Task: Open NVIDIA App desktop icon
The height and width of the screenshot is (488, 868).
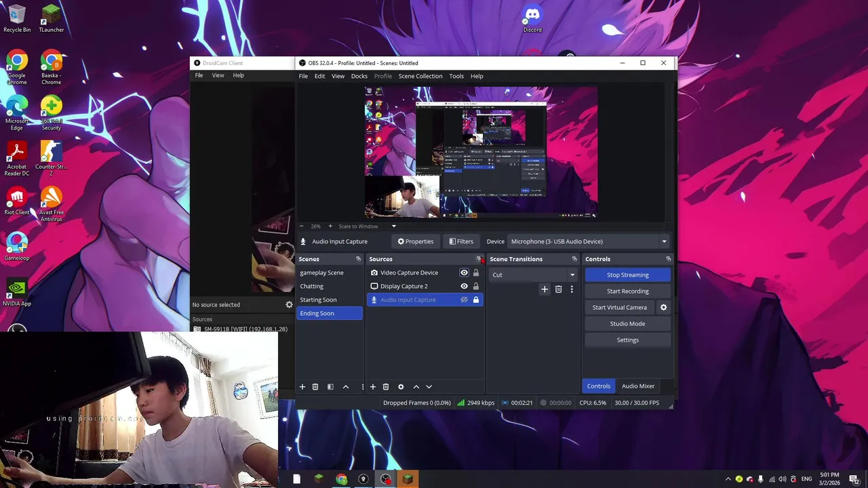Action: pos(17,293)
